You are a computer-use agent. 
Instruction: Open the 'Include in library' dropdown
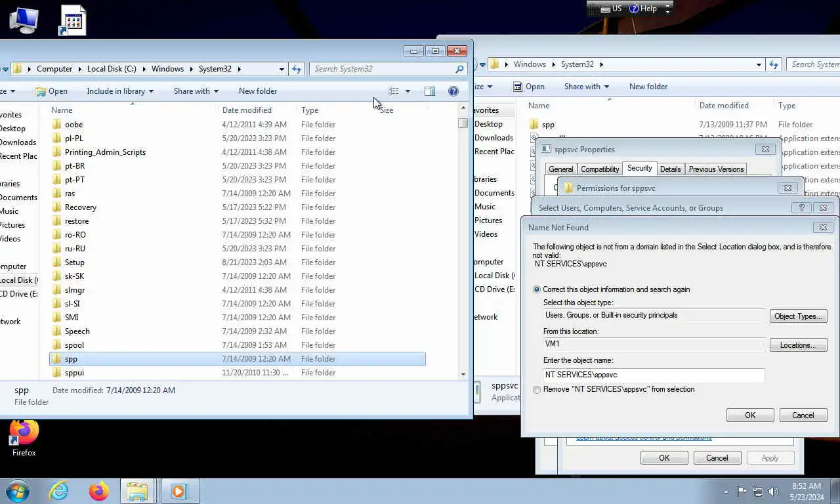[120, 91]
